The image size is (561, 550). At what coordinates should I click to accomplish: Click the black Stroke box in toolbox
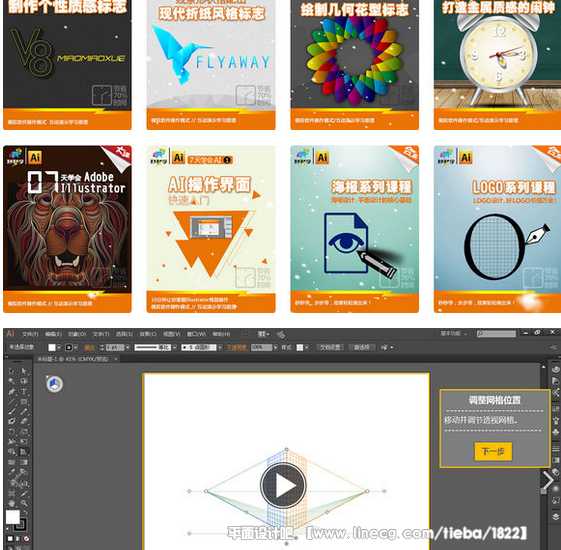click(x=20, y=525)
